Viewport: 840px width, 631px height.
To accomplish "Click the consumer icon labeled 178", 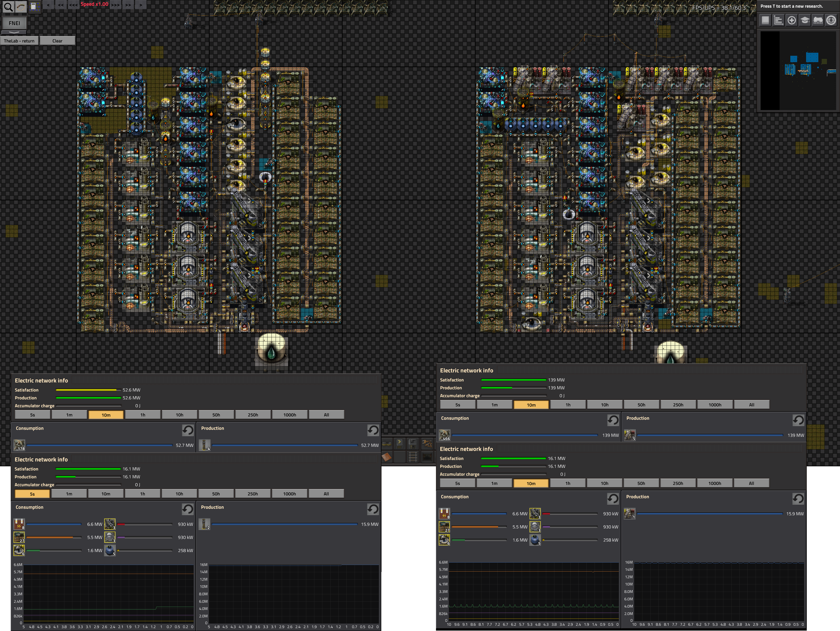I will [x=19, y=445].
